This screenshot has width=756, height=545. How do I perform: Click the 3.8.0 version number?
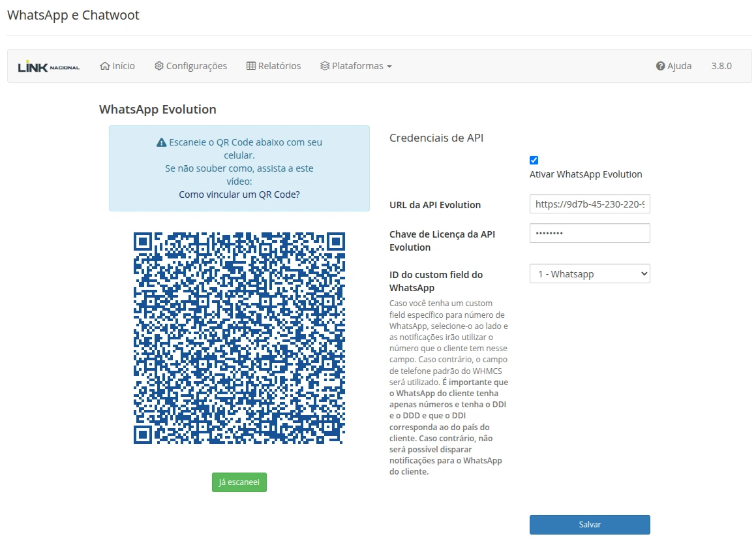tap(721, 66)
